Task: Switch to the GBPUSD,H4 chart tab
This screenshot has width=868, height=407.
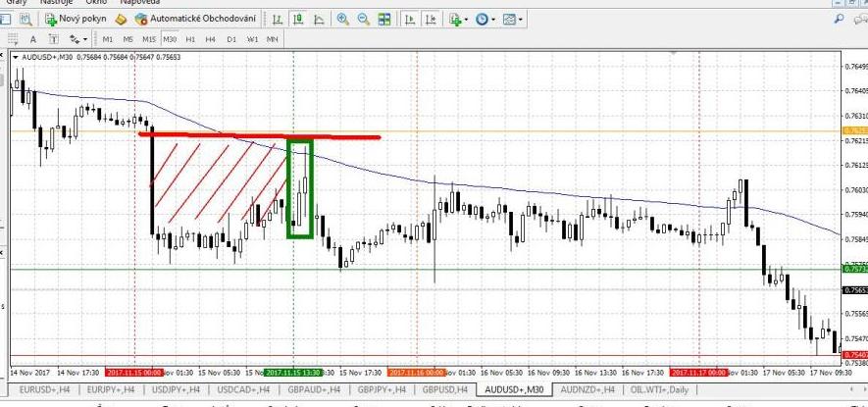Action: tap(446, 389)
